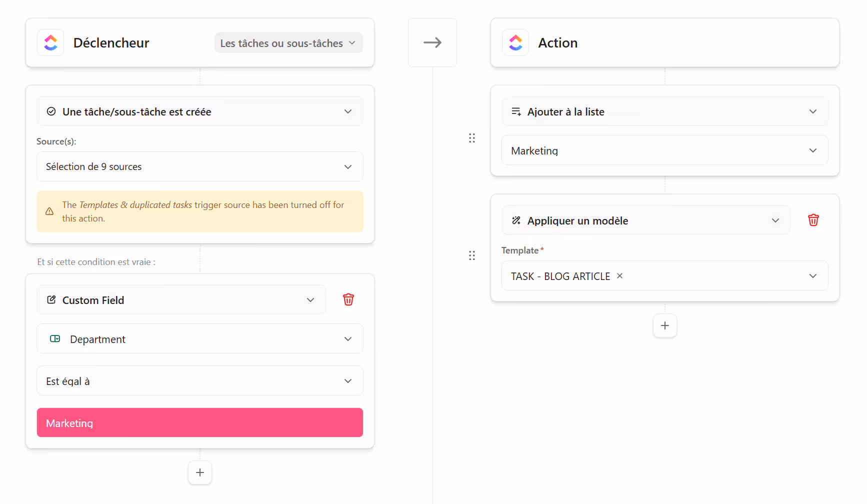Open the 'Est égal à' operator dropdown
This screenshot has height=504, width=867.
point(199,380)
